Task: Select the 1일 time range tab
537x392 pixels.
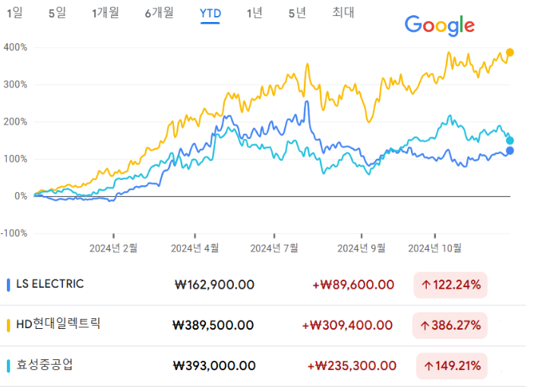Action: [x=14, y=13]
